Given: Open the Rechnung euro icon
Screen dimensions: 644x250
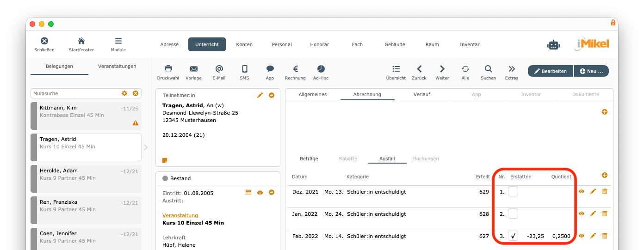Looking at the screenshot, I should pyautogui.click(x=295, y=69).
